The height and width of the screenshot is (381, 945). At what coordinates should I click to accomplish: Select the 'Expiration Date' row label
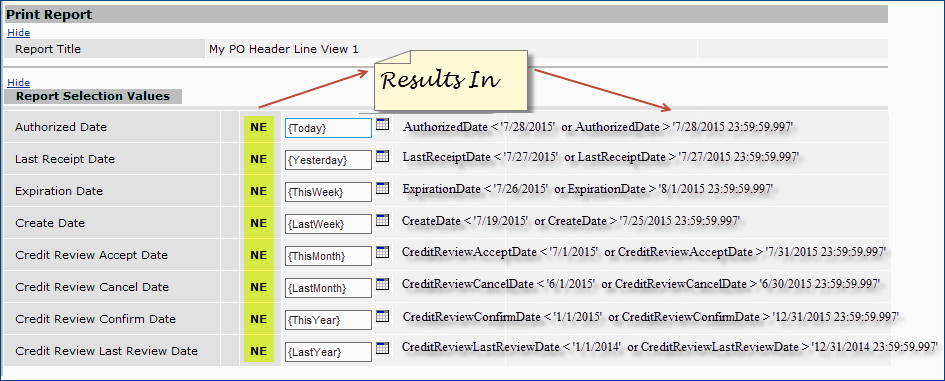pos(59,191)
